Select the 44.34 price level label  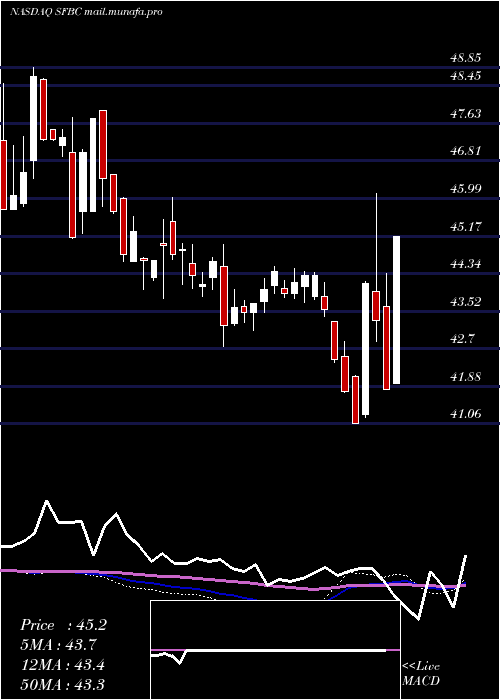coord(466,263)
